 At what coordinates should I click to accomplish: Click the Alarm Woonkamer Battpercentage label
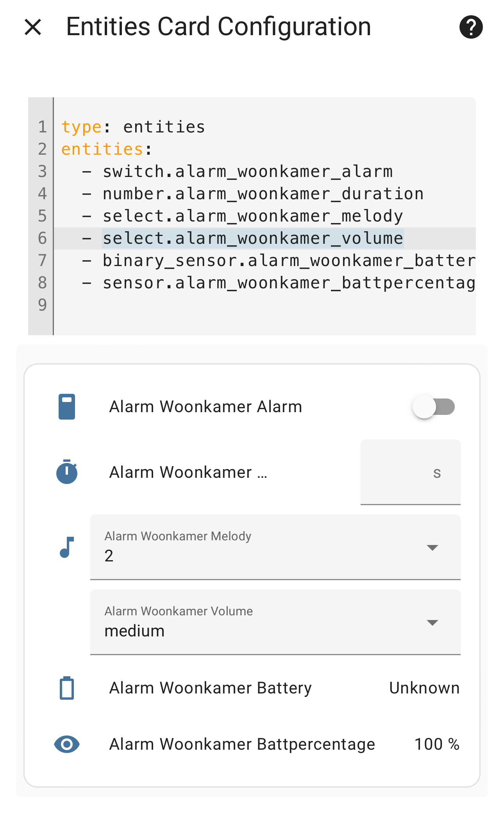pos(242,744)
